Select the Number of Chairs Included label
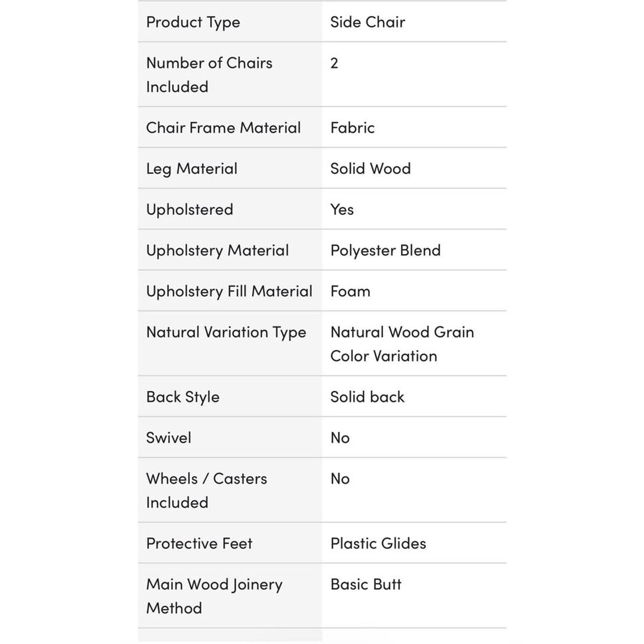This screenshot has width=644, height=644. point(209,75)
